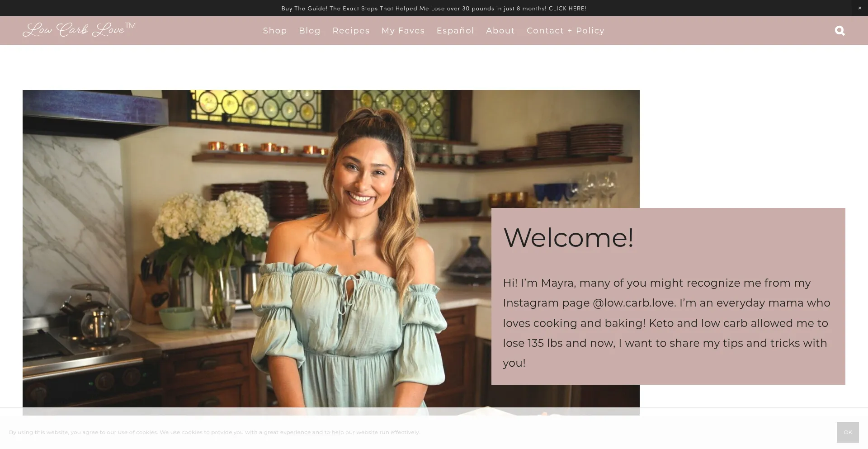Viewport: 868px width, 449px height.
Task: Open the Recipes navigation link
Action: click(351, 31)
